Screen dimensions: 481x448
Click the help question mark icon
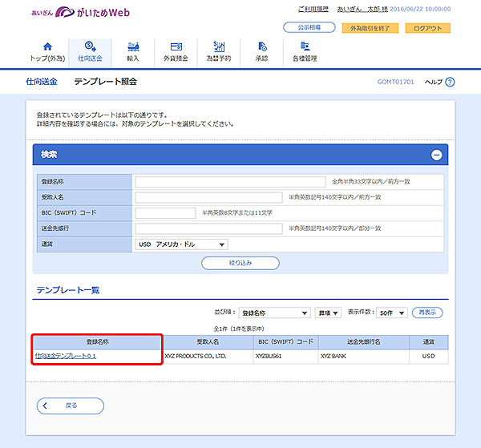tap(450, 82)
